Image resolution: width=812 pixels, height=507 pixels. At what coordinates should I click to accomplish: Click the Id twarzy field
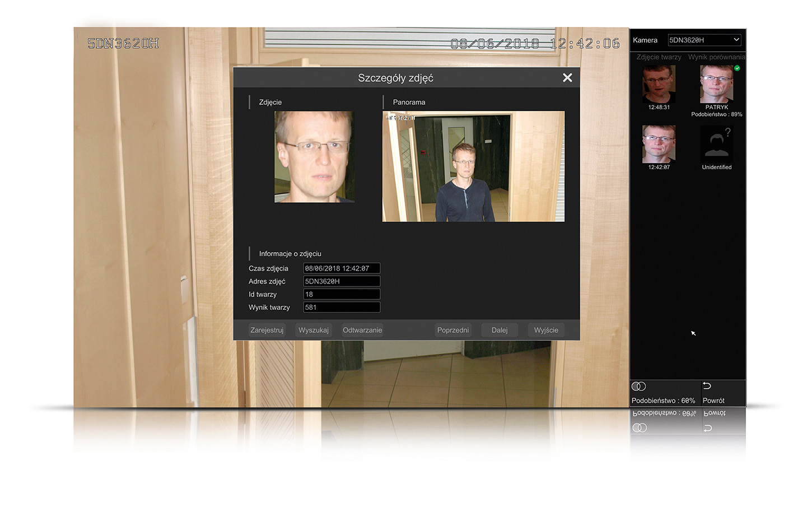click(342, 294)
